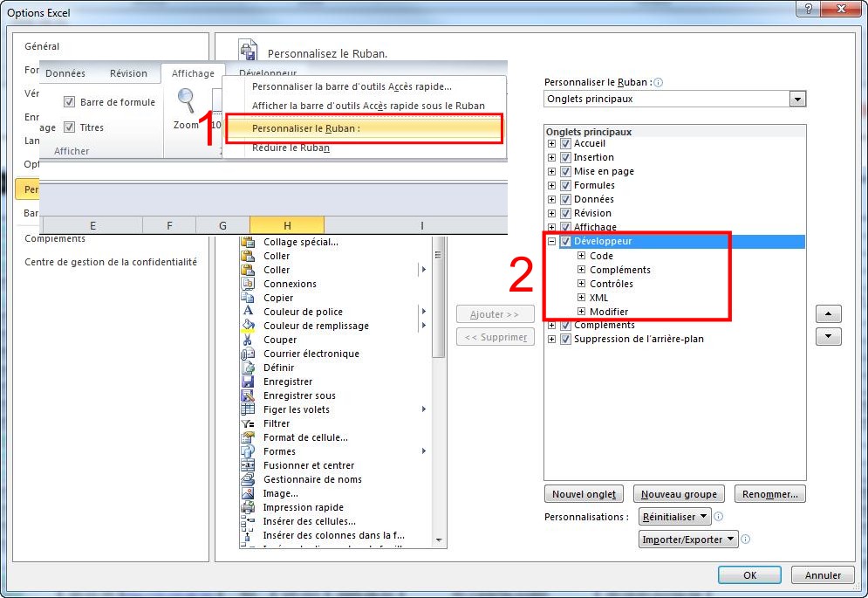This screenshot has width=868, height=598.
Task: Click the scissors icon next to Couper
Action: 248,340
